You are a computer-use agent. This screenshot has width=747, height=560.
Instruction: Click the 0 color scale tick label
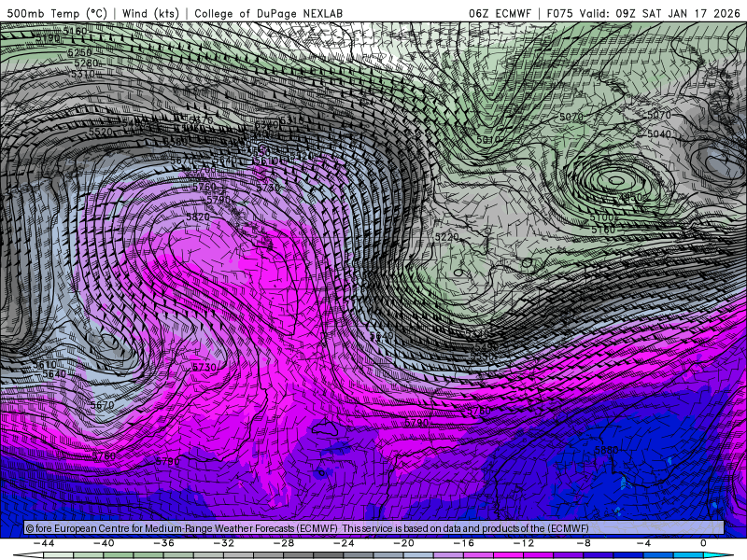(x=704, y=543)
